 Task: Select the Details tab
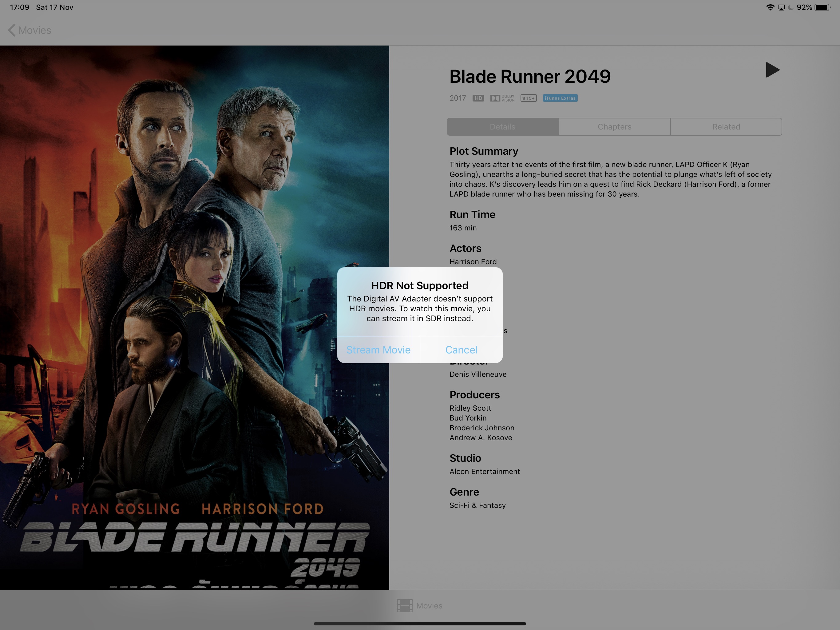pos(502,127)
